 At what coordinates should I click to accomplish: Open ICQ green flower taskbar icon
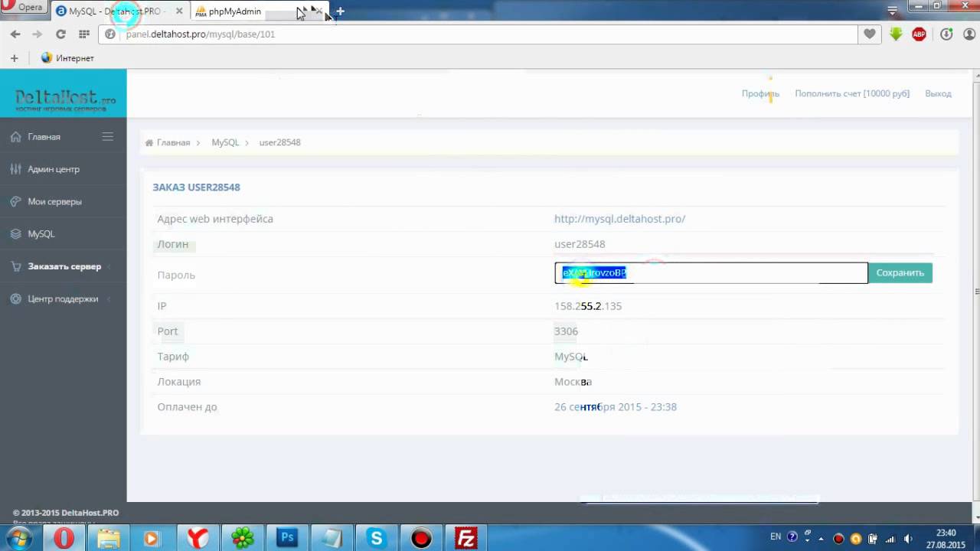(242, 539)
